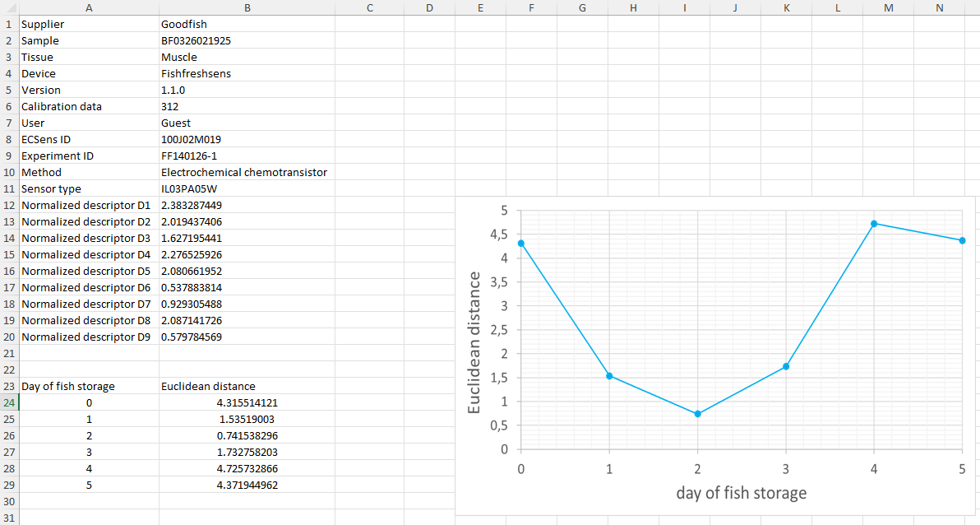Click chart data point at day 0
Image resolution: width=980 pixels, height=525 pixels.
pos(521,244)
